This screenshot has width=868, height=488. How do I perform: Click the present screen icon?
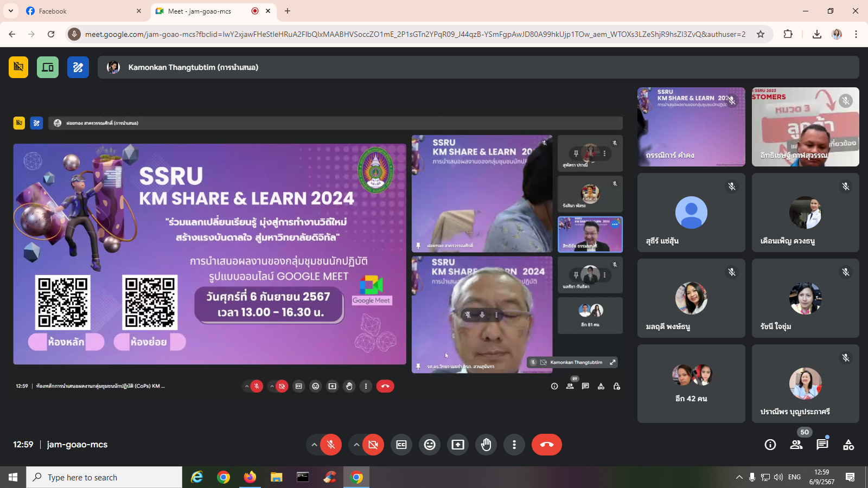coord(458,445)
